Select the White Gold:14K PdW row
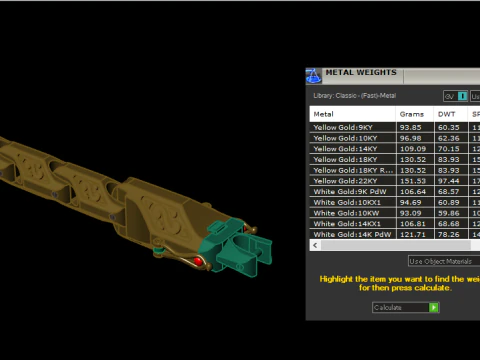480x360 pixels. pyautogui.click(x=395, y=234)
